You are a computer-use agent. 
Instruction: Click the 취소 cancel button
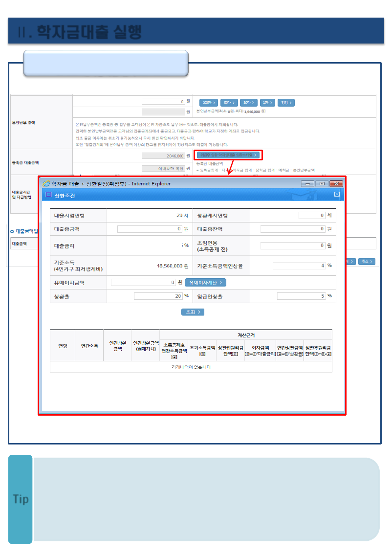click(367, 262)
